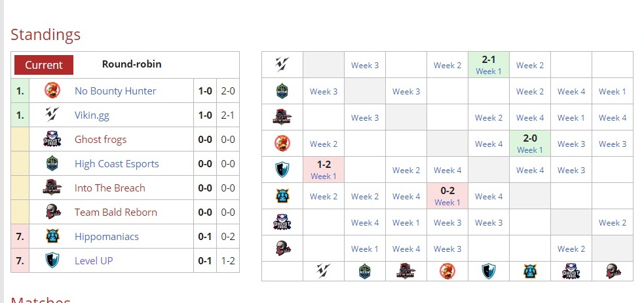Click Level UP shield logo in crosstable left column
Image resolution: width=644 pixels, height=303 pixels.
[x=282, y=170]
